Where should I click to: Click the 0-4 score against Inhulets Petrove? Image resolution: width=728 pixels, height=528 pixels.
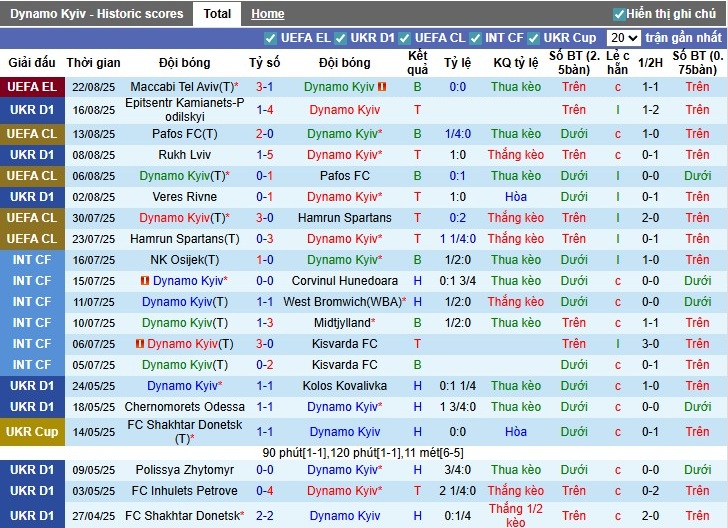point(264,491)
